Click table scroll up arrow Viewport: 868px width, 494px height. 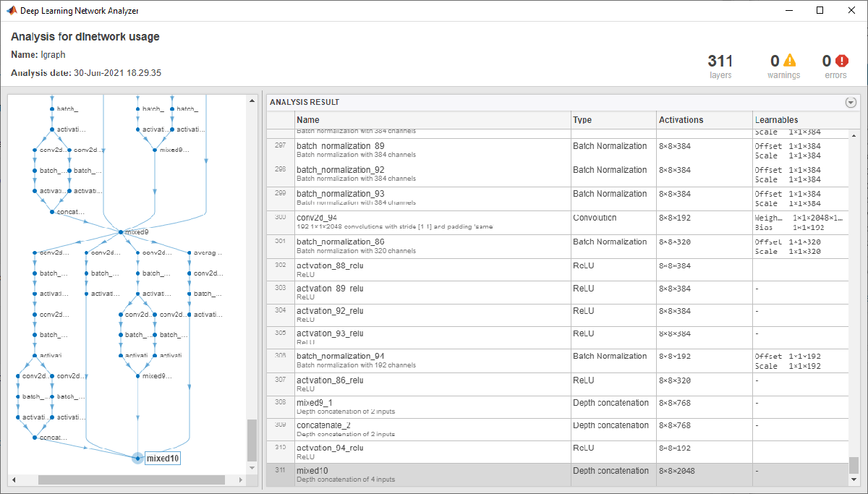pos(854,135)
